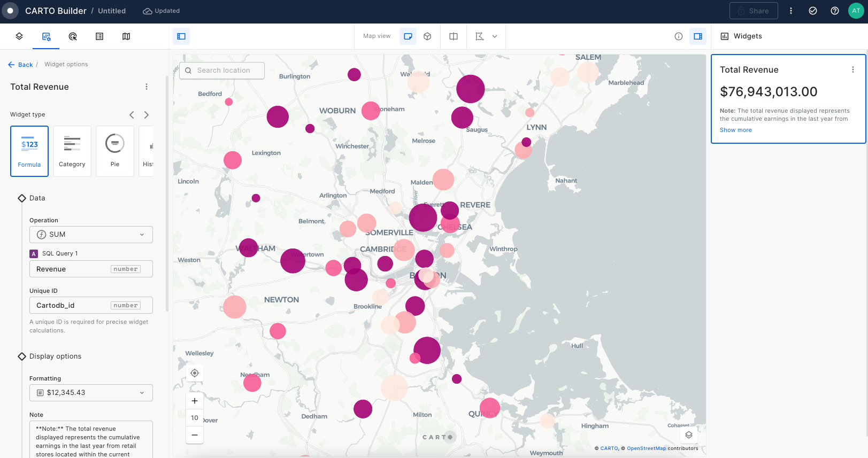
Task: Zoom in on the map
Action: 195,401
